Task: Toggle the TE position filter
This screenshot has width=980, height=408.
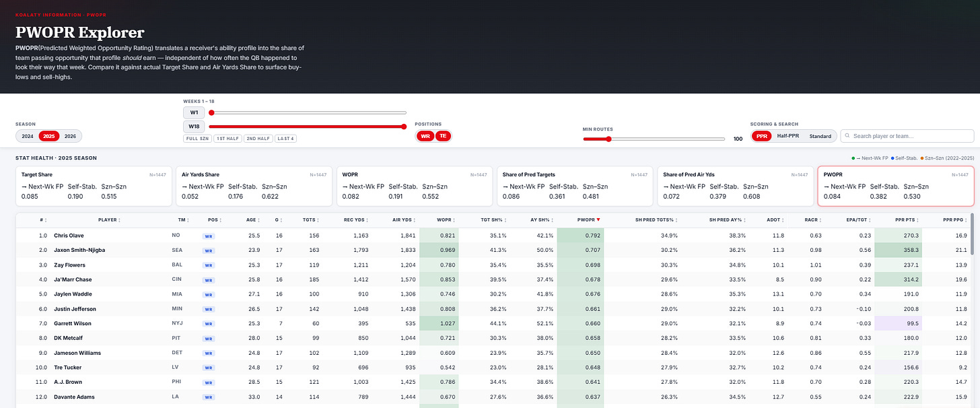Action: click(442, 136)
